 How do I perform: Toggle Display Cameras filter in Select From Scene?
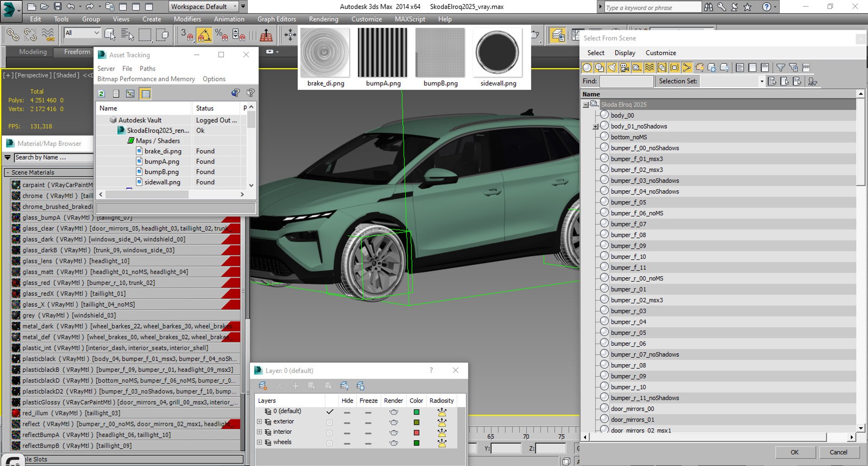tap(624, 68)
